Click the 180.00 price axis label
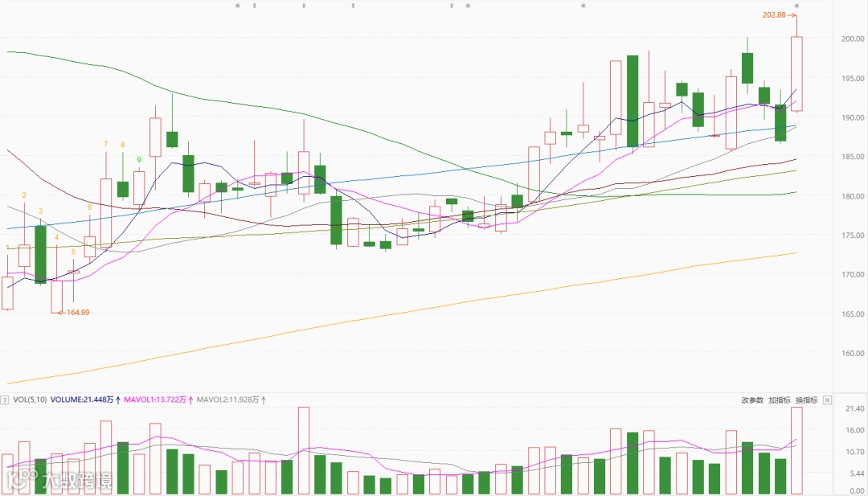868x496 pixels. click(853, 196)
